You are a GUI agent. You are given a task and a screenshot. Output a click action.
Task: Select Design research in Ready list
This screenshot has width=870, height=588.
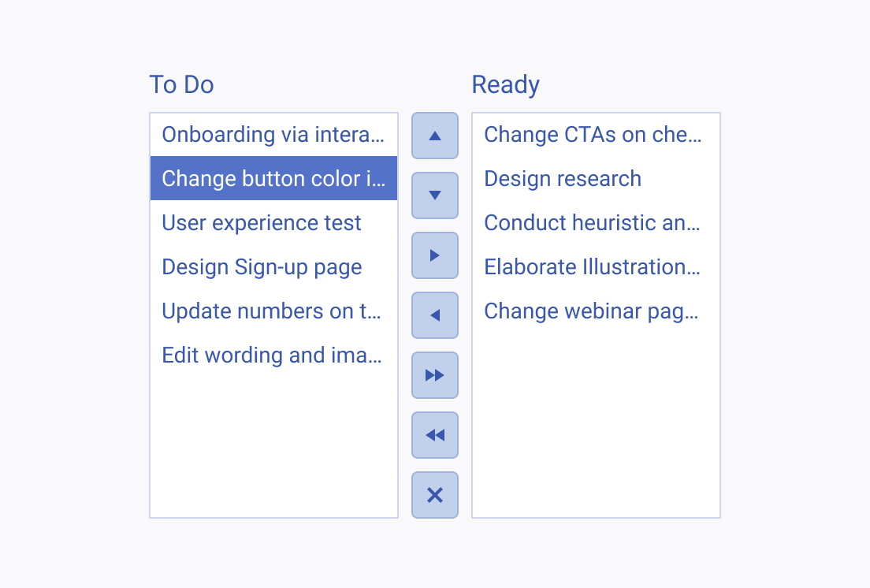click(596, 178)
